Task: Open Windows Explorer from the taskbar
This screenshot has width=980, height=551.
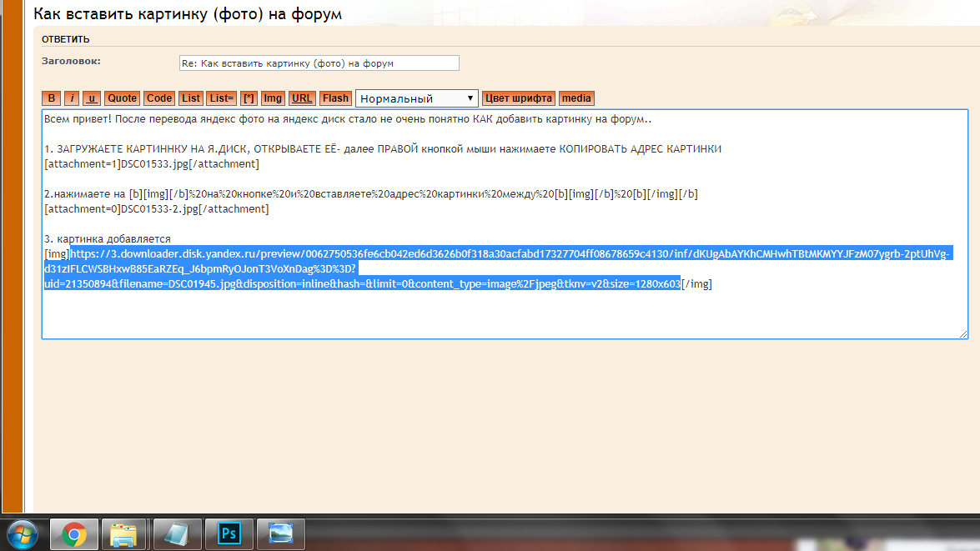Action: click(124, 533)
